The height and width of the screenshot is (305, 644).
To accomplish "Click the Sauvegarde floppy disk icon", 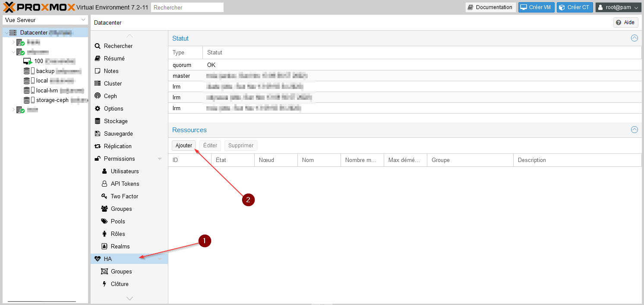I will (98, 133).
